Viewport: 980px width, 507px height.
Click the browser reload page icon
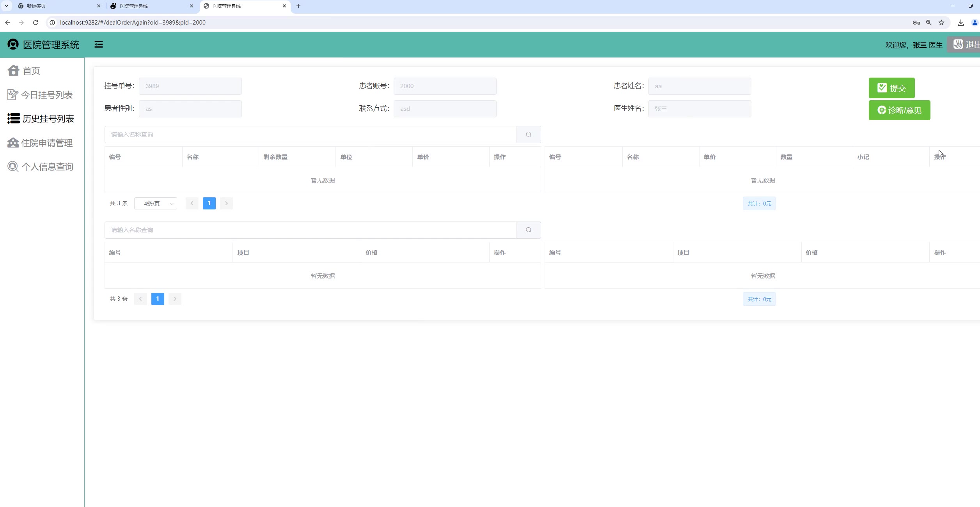36,23
